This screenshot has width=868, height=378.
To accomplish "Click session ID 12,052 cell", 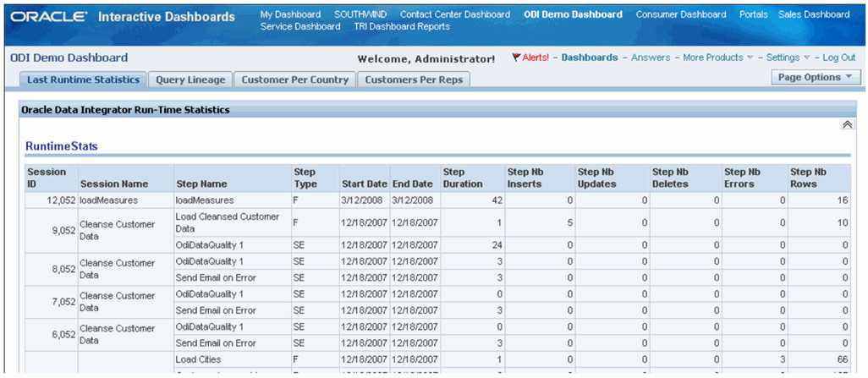I will coord(52,200).
